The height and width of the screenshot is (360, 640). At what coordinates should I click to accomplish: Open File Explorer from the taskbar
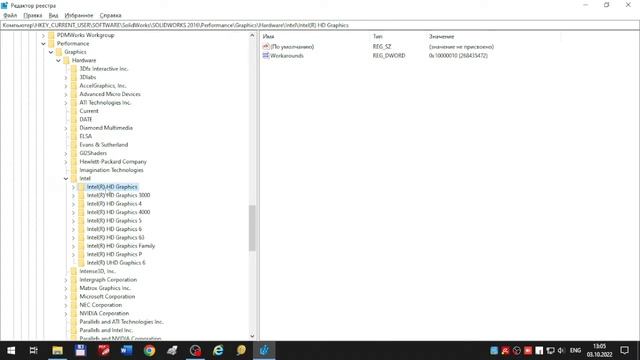(57, 351)
